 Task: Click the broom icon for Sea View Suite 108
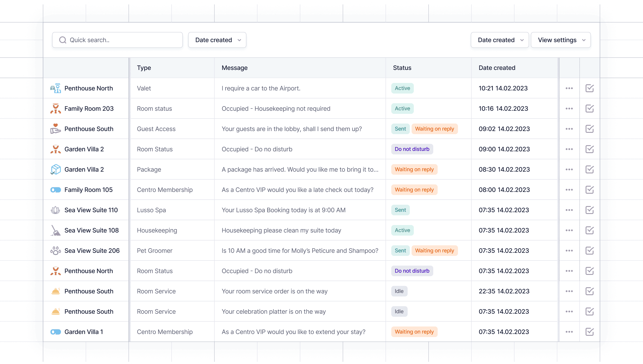coord(55,230)
